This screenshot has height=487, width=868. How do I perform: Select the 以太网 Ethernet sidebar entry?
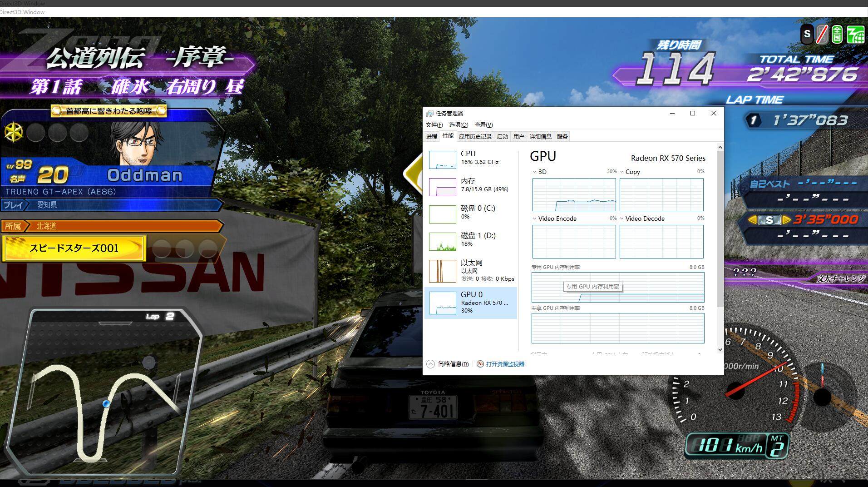(471, 271)
